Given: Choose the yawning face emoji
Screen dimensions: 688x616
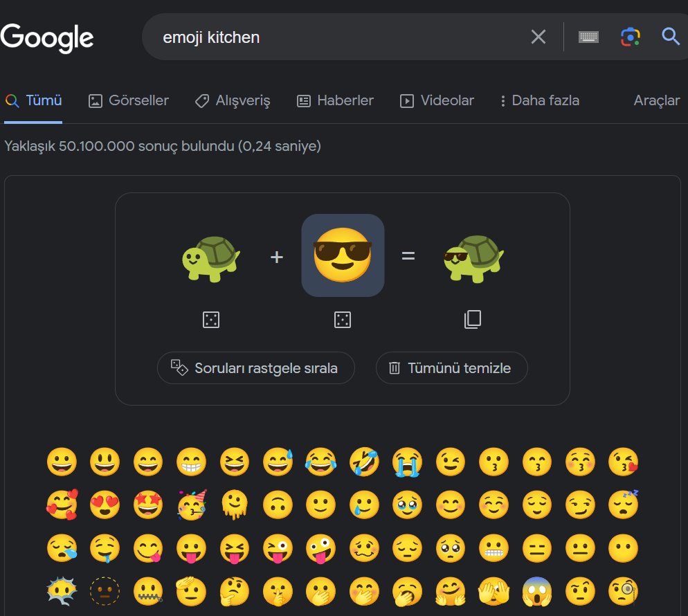Looking at the screenshot, I should tap(407, 591).
